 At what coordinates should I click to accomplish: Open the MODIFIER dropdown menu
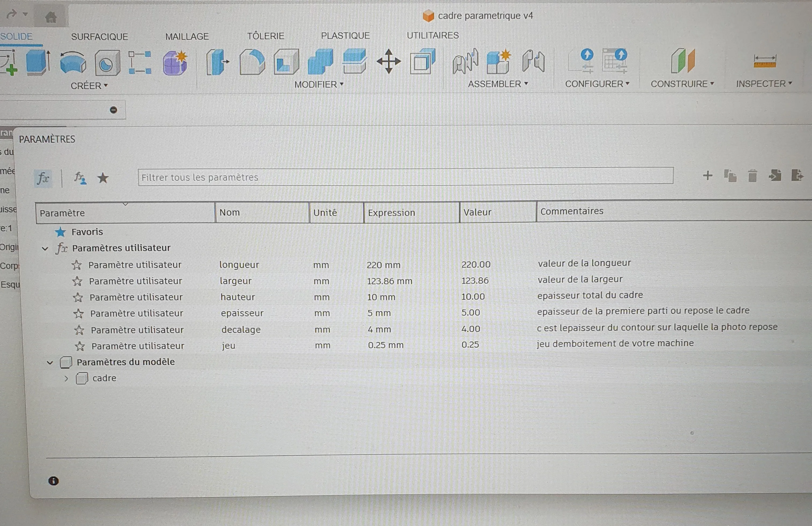319,84
